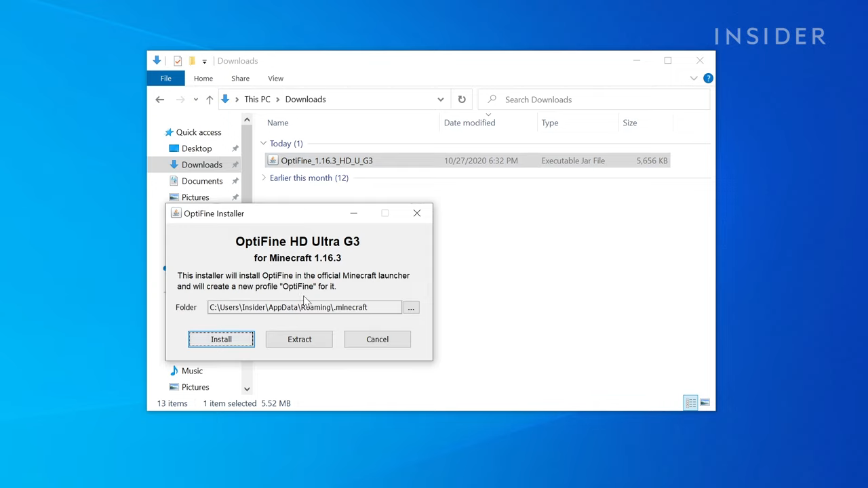
Task: Open folder browse button with three dots
Action: pos(411,308)
